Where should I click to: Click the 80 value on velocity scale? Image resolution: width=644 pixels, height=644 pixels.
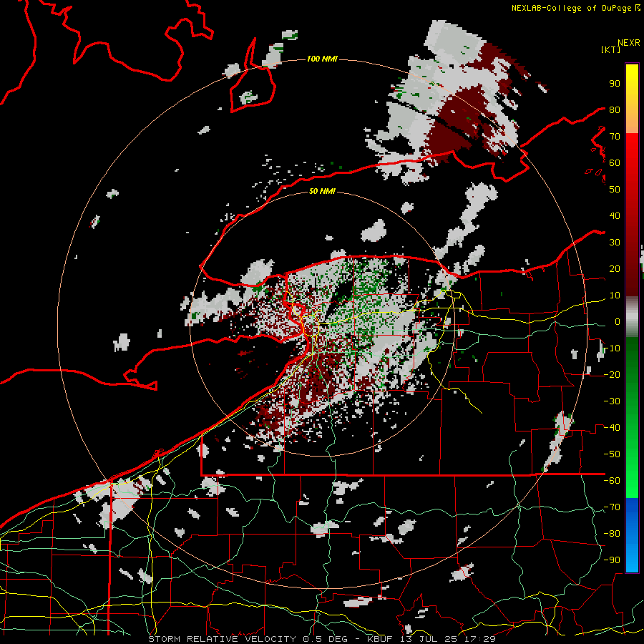(615, 109)
